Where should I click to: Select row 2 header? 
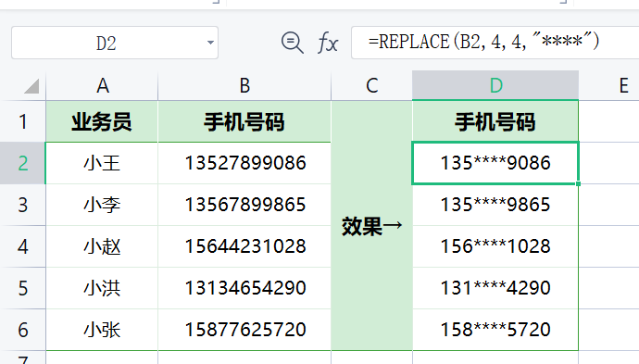(23, 163)
